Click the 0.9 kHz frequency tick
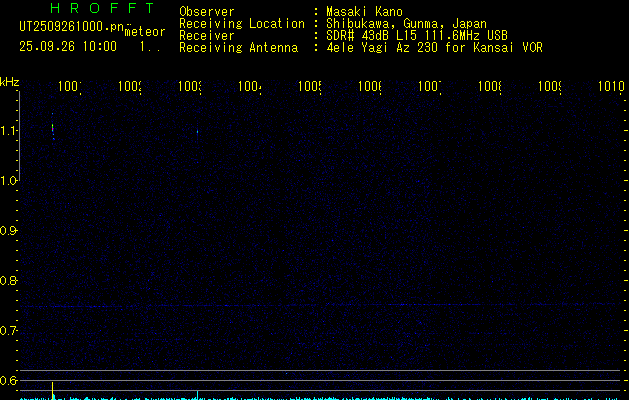 pos(9,231)
